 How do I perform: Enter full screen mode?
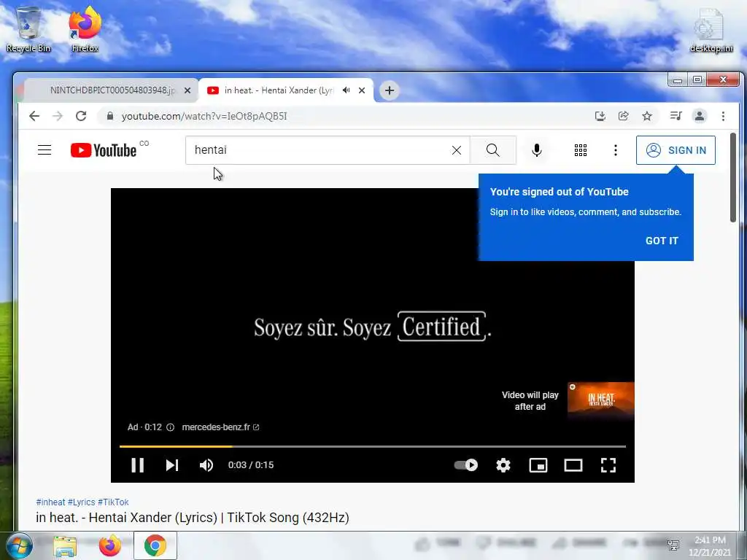tap(608, 464)
